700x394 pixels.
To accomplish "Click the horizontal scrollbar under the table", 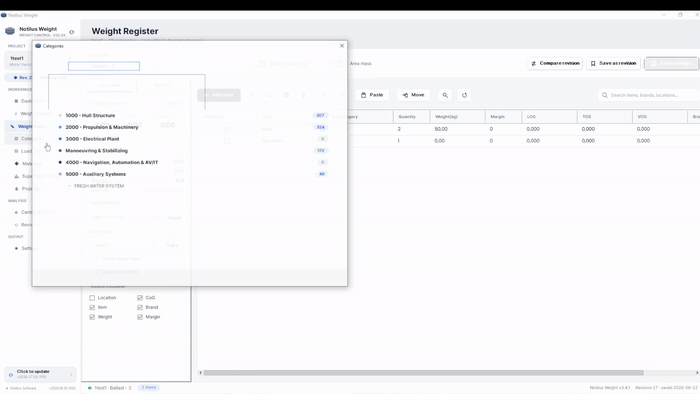I will (423, 373).
